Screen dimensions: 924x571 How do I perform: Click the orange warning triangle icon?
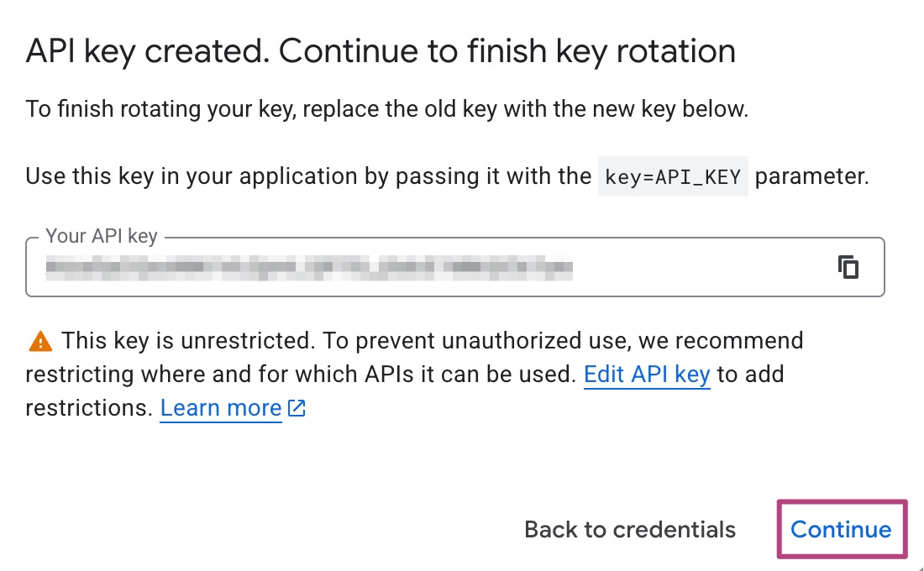point(39,342)
